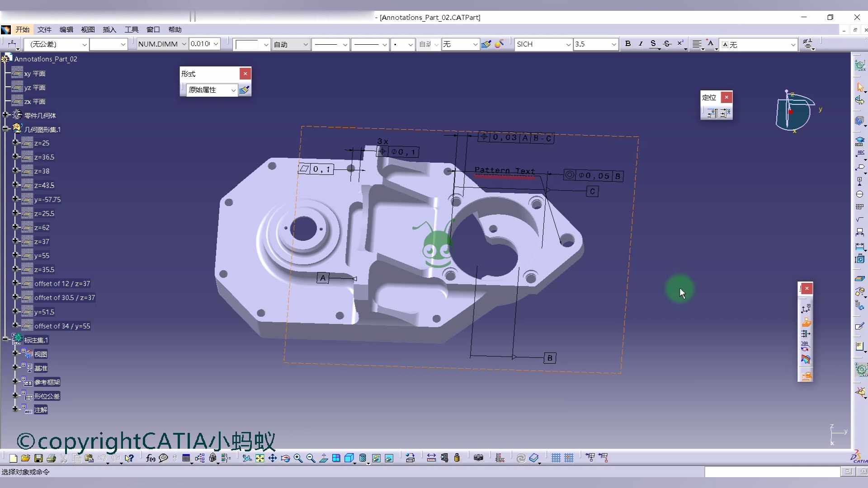Open the 原始属性 style dropdown
Viewport: 868px width, 488px height.
(x=233, y=90)
